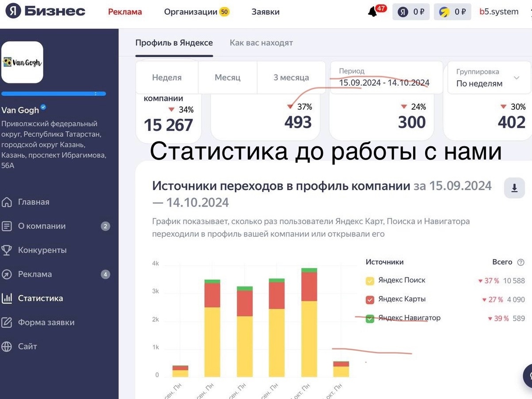Select the Месяц period button

(x=227, y=77)
